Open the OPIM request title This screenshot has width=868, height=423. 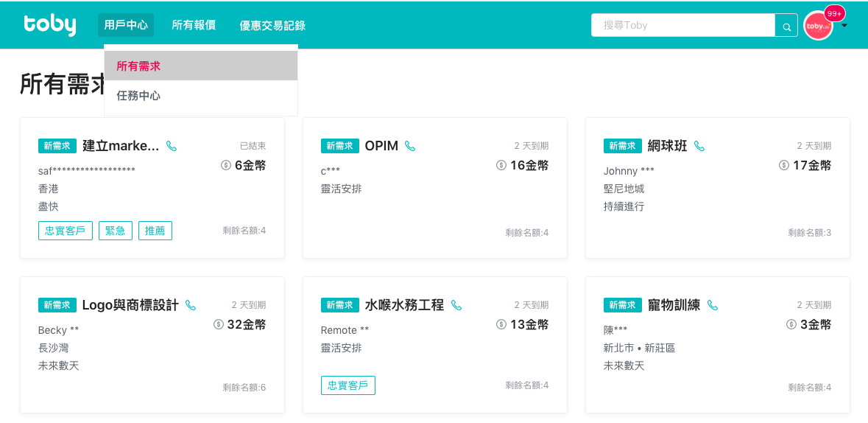tap(381, 146)
